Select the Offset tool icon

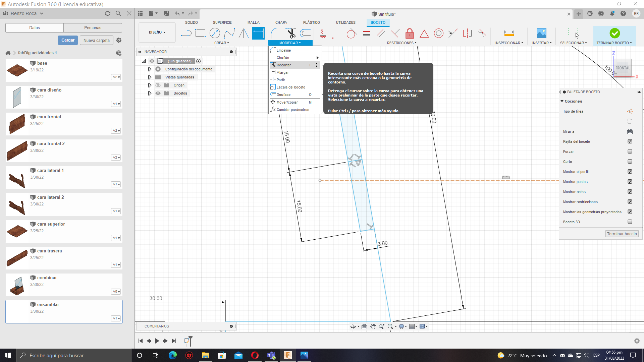click(x=305, y=33)
